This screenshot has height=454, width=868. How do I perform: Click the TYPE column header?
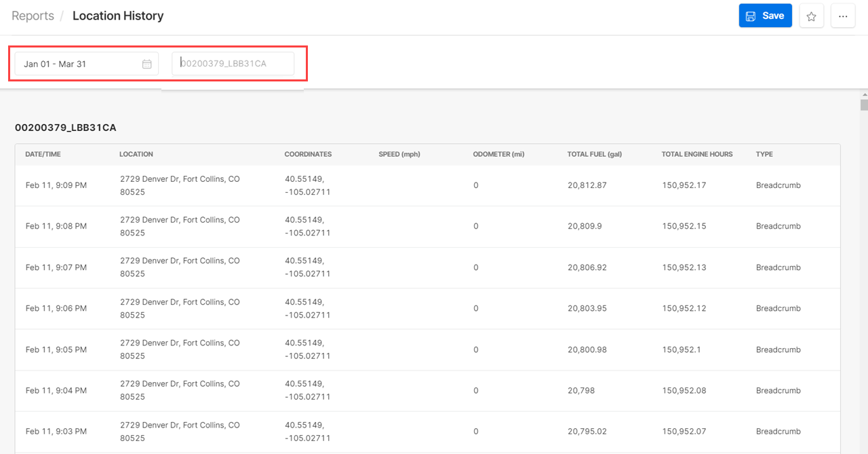pos(764,154)
